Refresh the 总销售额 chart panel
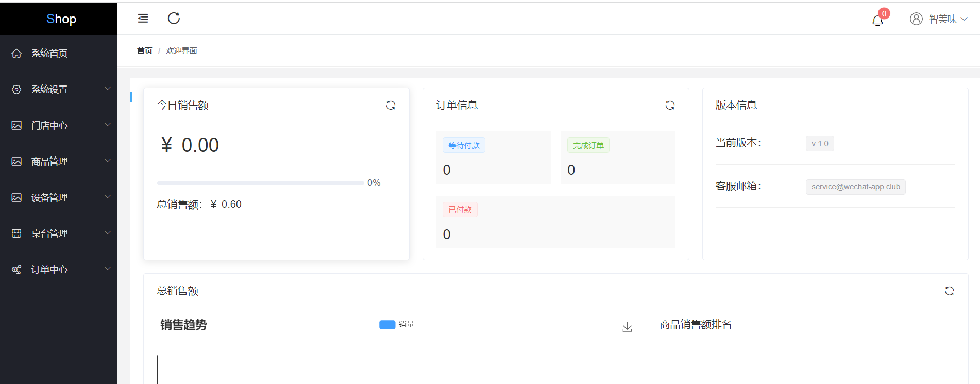Image resolution: width=980 pixels, height=384 pixels. coord(949,291)
